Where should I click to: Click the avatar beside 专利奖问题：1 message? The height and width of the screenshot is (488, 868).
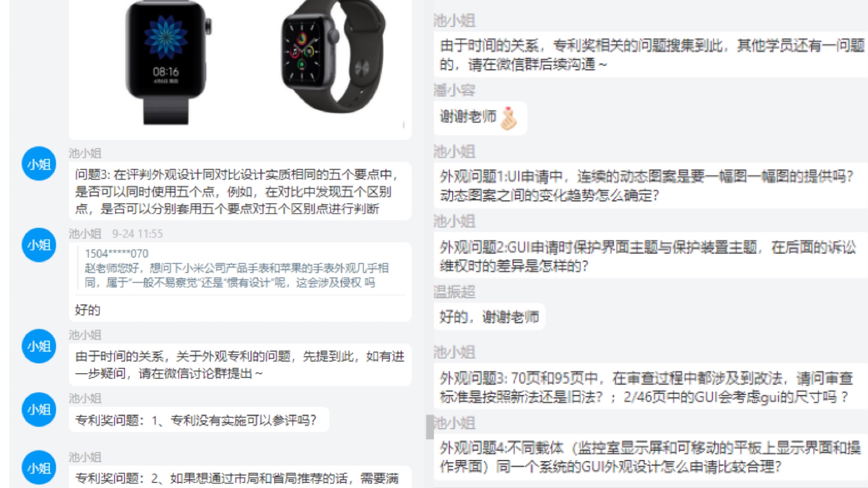pos(39,409)
